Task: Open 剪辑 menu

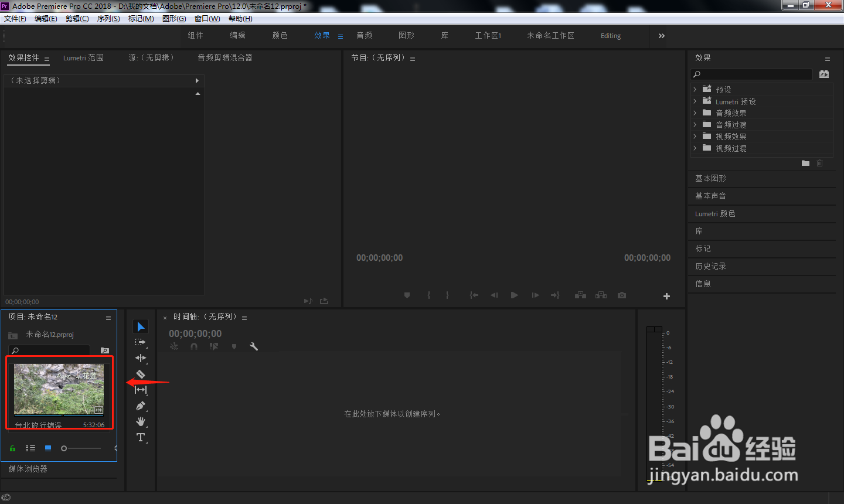Action: point(77,19)
